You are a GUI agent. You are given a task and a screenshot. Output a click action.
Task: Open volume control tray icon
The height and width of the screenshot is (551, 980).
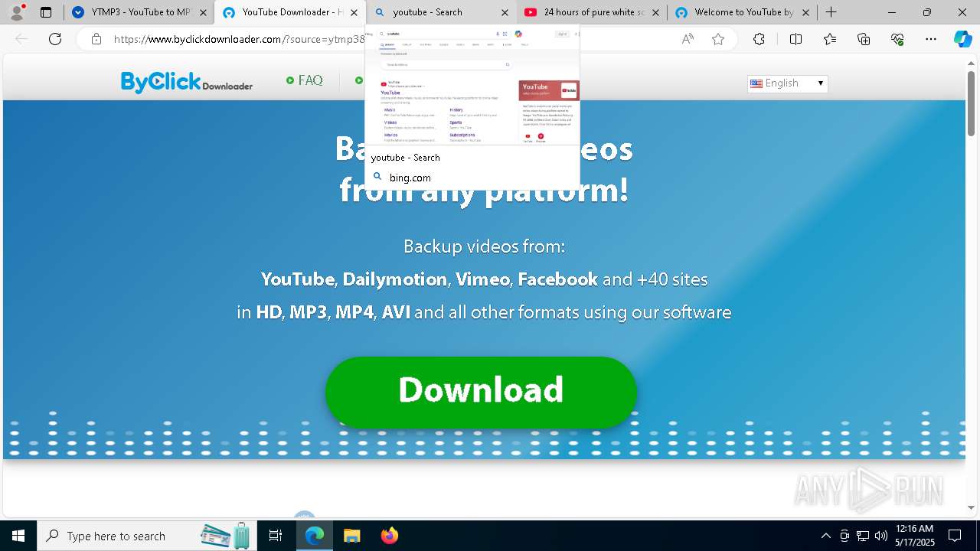pos(880,536)
